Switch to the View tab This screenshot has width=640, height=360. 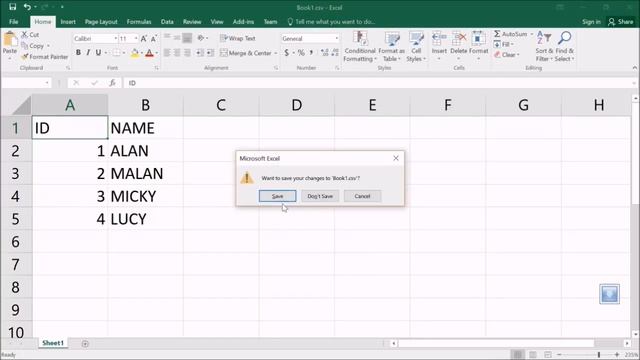(217, 22)
